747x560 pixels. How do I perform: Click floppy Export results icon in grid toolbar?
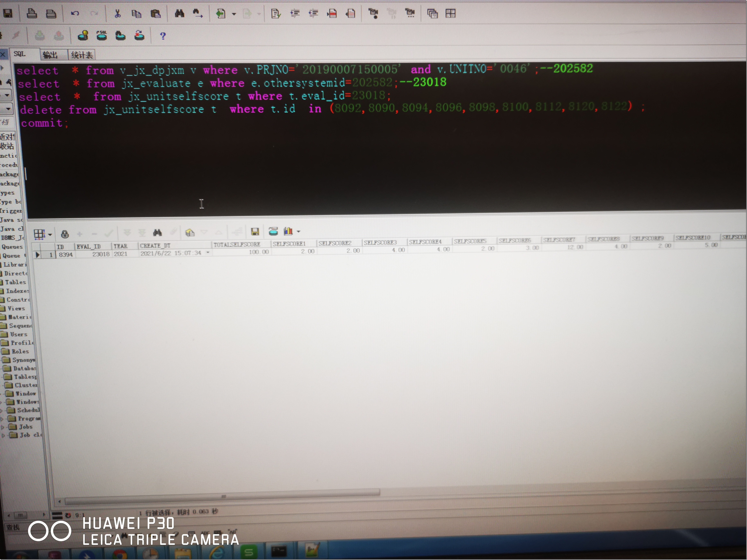click(255, 231)
